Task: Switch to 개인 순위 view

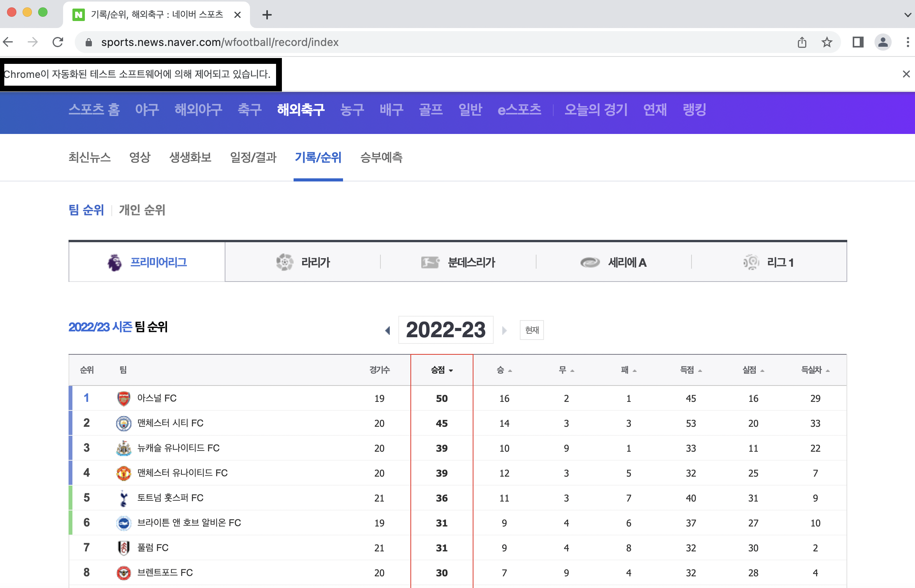Action: tap(142, 210)
